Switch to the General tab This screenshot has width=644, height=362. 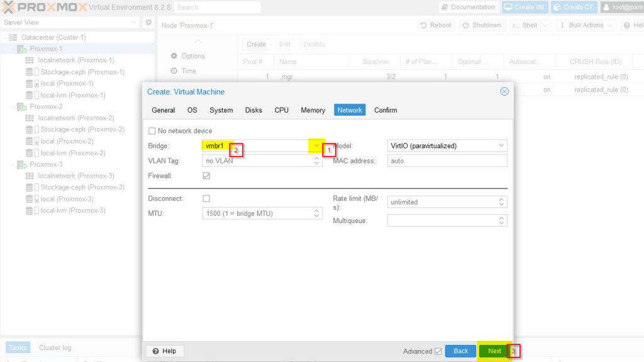pos(163,110)
